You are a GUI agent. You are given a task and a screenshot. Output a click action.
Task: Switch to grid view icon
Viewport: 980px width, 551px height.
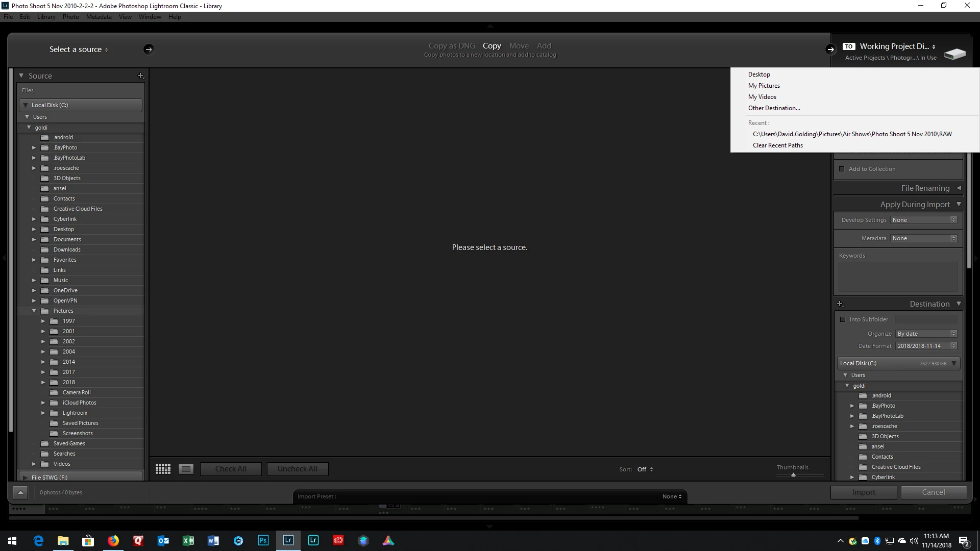pos(163,469)
